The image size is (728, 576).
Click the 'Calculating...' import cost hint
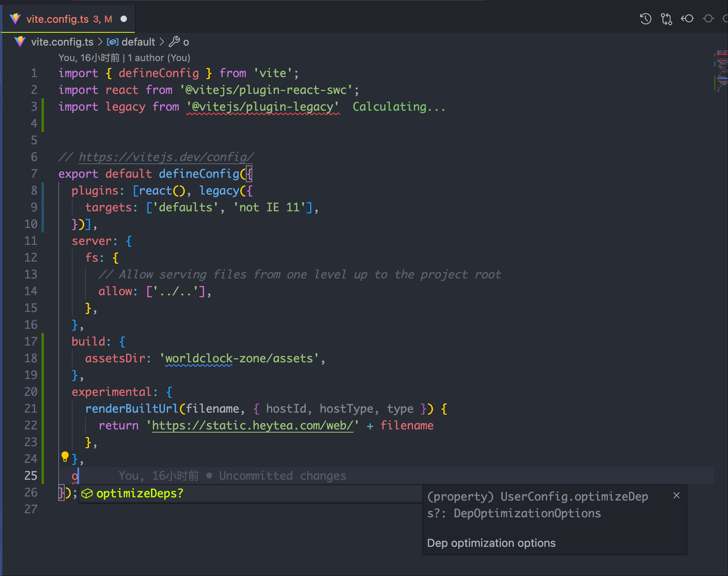[x=399, y=107]
